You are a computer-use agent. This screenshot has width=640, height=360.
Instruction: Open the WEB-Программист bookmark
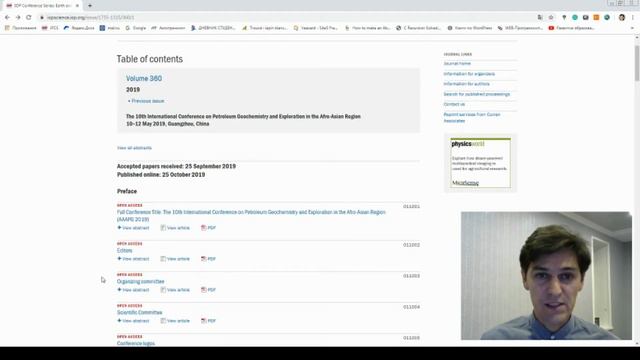520,28
